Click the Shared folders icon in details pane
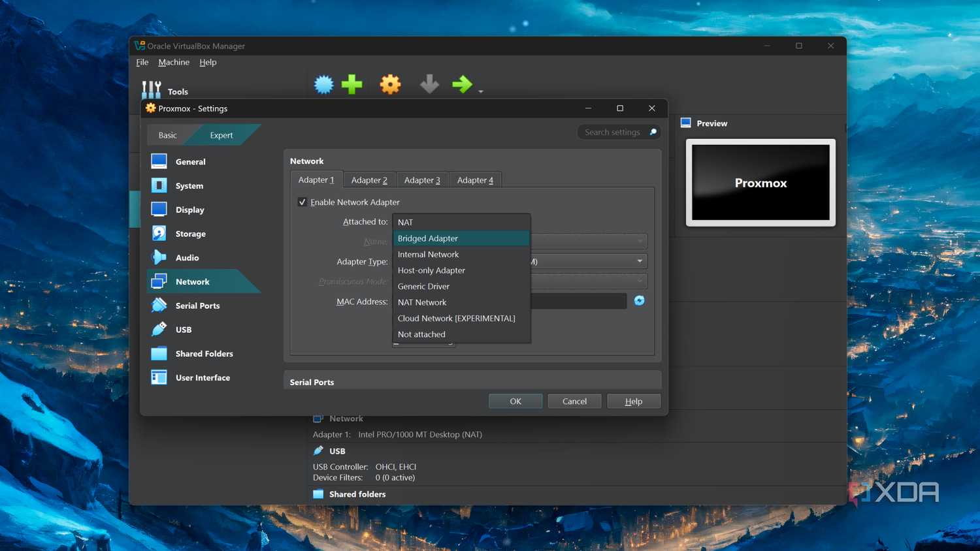The height and width of the screenshot is (551, 980). coord(318,494)
